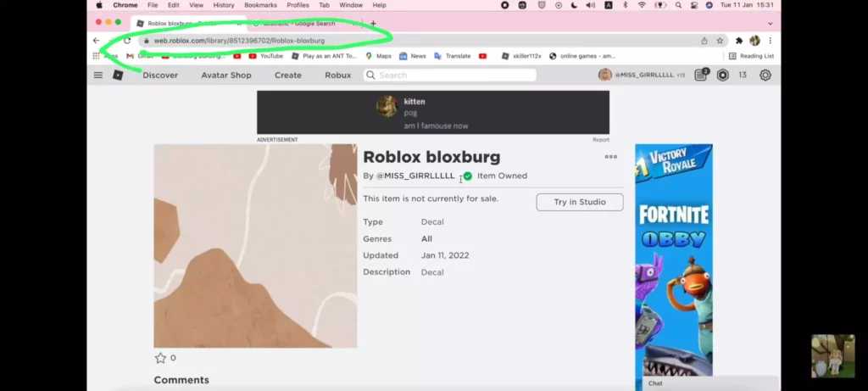Open the Roblox settings gear
This screenshot has width=868, height=391.
tap(765, 75)
